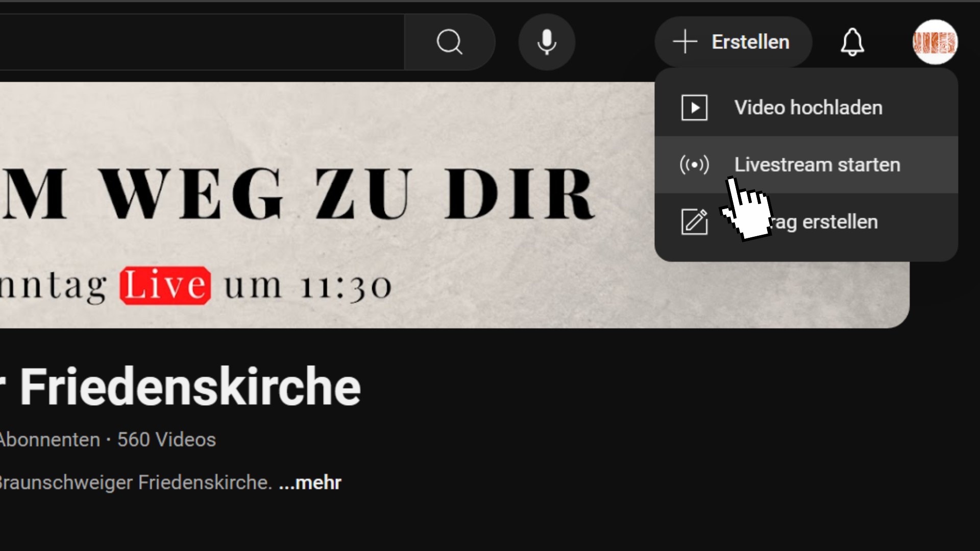Image resolution: width=980 pixels, height=551 pixels.
Task: Click the broadcast icon beside Livestream starten
Action: point(694,165)
